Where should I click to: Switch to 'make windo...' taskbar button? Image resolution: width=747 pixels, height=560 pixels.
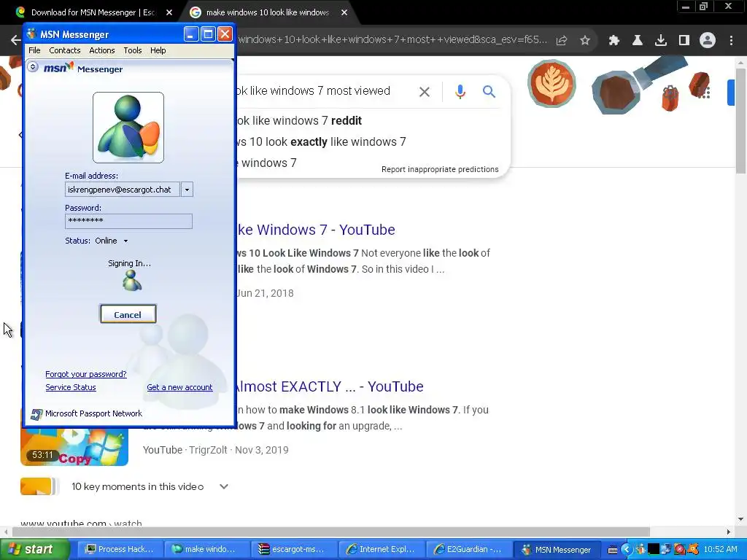pos(206,550)
